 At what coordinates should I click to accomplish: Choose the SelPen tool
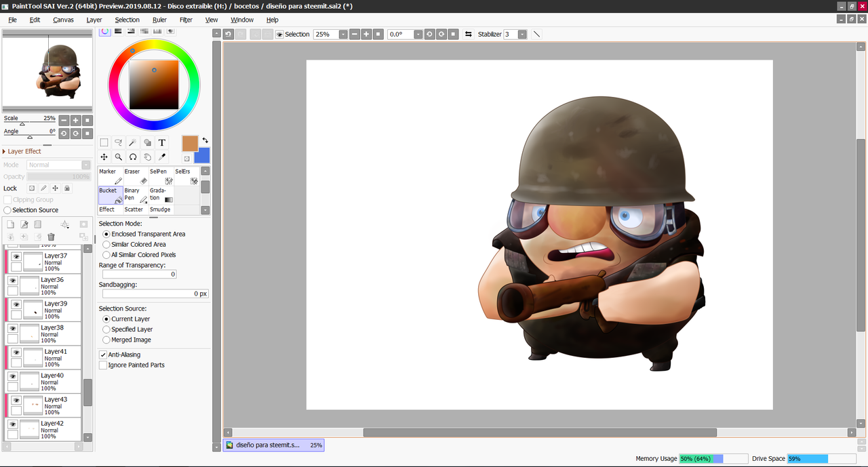pyautogui.click(x=161, y=176)
